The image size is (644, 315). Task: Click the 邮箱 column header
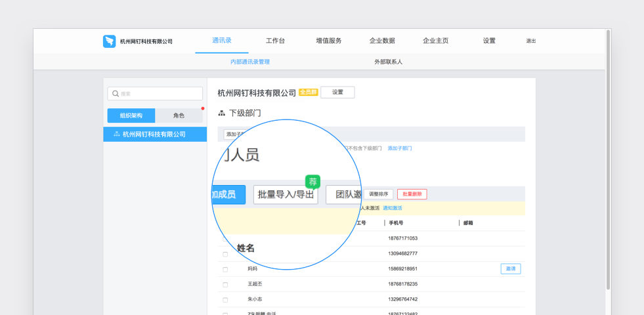click(468, 223)
